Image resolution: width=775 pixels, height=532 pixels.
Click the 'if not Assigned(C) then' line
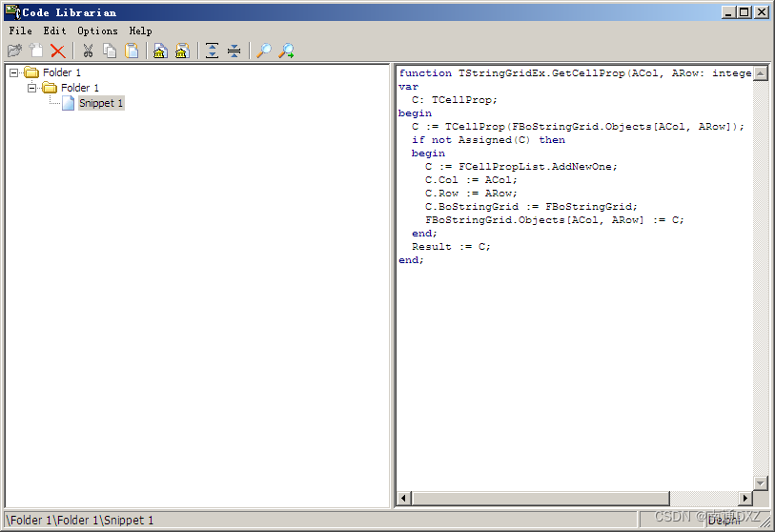(488, 140)
